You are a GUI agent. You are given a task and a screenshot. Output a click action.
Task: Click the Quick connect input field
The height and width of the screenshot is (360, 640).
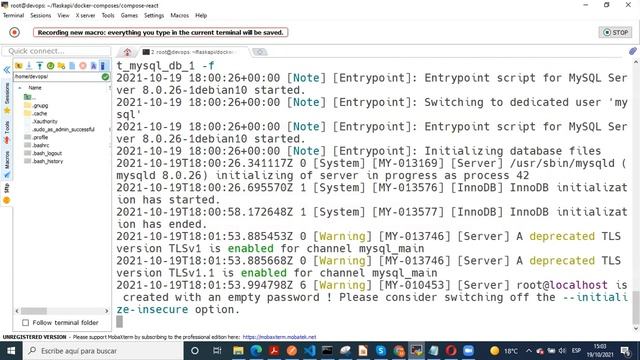click(x=56, y=51)
